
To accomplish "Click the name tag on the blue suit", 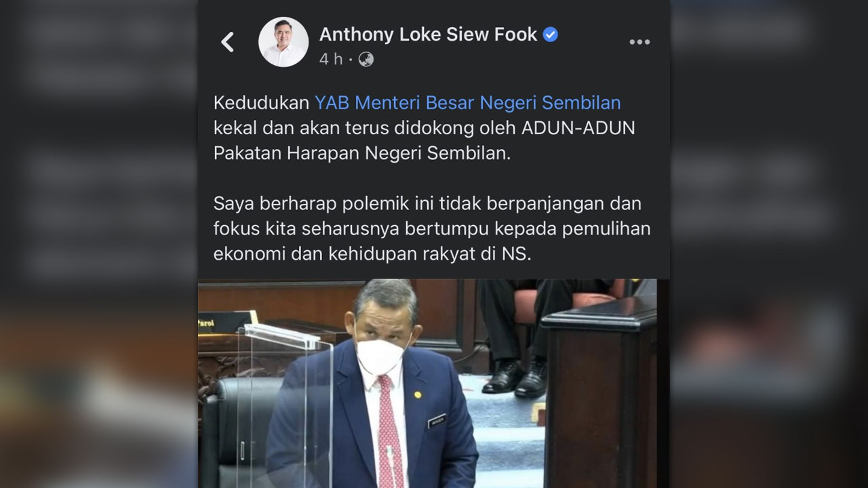I will point(437,422).
